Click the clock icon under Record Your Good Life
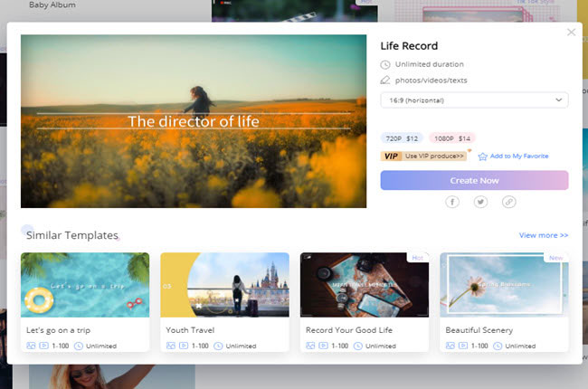Screen dimensions: 588x389 [x=358, y=346]
